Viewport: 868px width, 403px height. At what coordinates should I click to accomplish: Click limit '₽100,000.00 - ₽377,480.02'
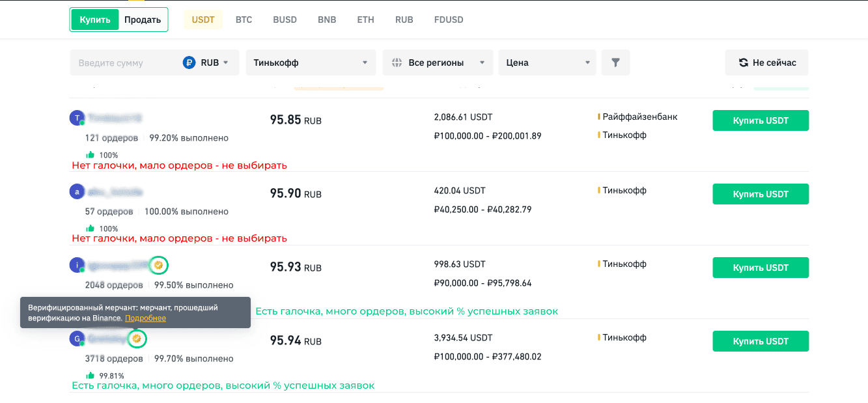(x=487, y=357)
